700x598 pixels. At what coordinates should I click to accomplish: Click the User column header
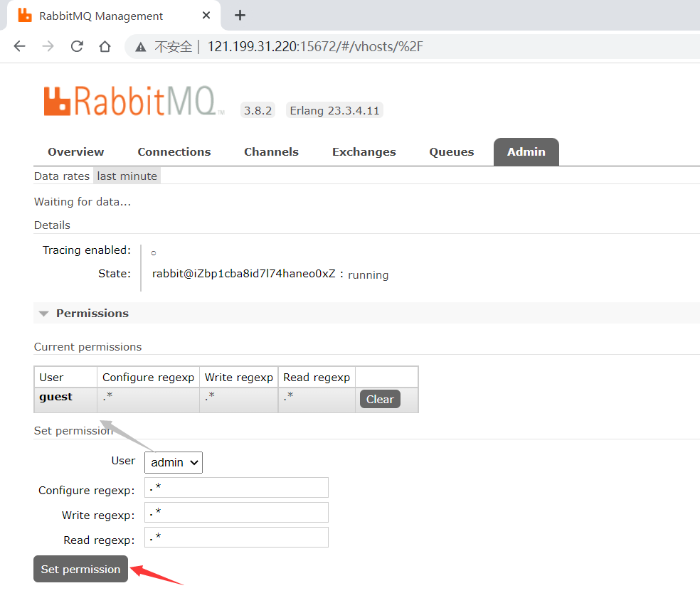(x=51, y=378)
